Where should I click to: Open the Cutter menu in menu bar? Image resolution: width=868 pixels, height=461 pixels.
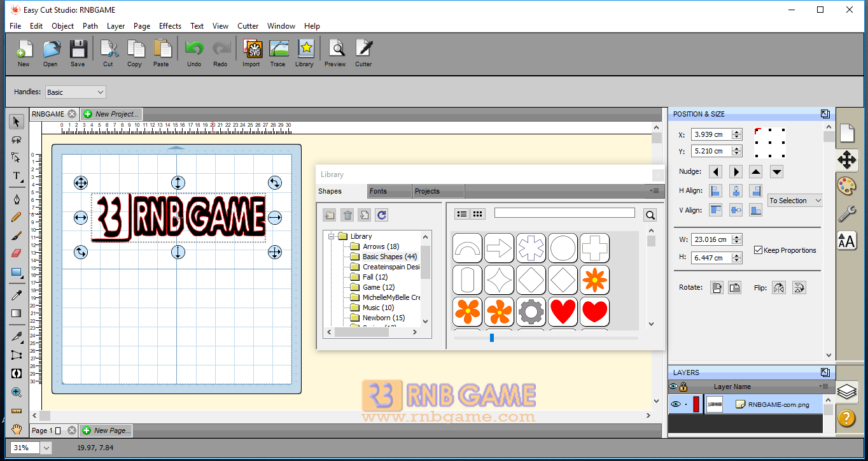coord(248,26)
